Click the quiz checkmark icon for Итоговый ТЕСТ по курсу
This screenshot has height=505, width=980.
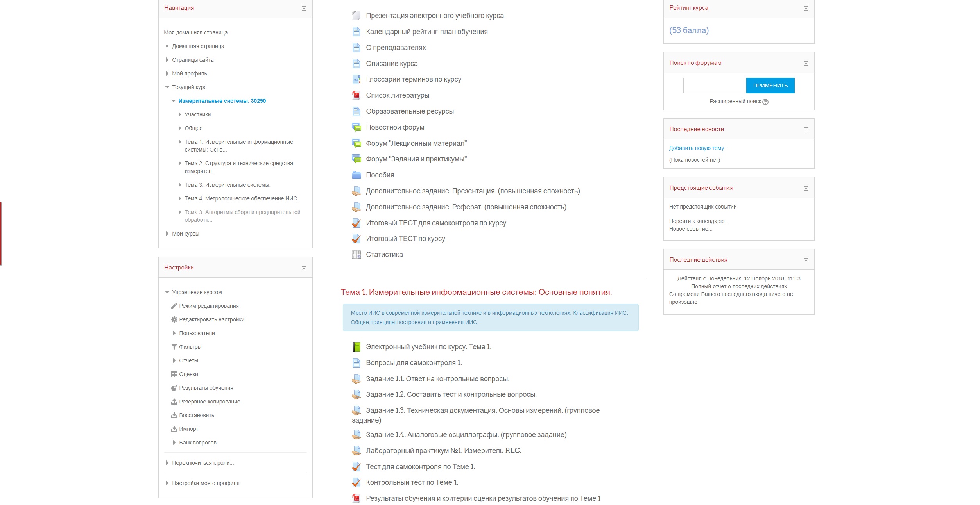[356, 239]
